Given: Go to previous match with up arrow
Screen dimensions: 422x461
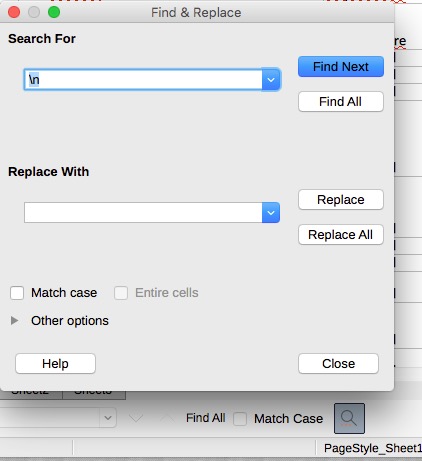Looking at the screenshot, I should [x=167, y=418].
